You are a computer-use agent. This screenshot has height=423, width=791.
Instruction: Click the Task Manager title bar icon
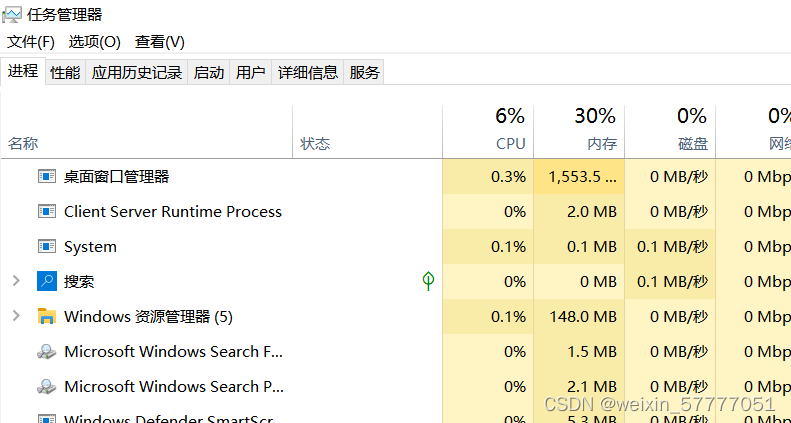tap(12, 14)
